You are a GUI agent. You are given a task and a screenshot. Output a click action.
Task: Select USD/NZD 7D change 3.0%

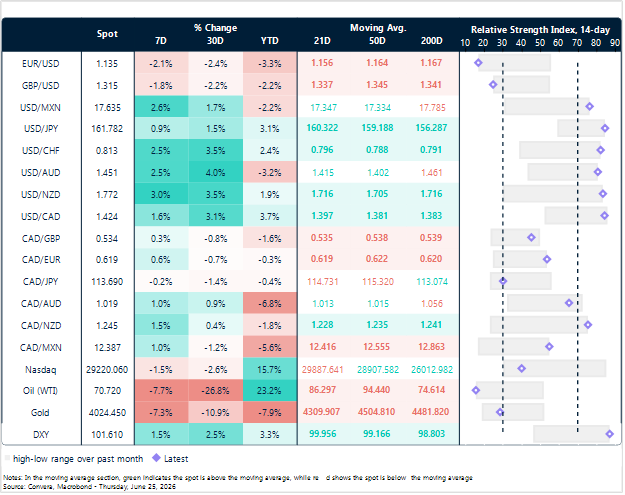coord(161,194)
